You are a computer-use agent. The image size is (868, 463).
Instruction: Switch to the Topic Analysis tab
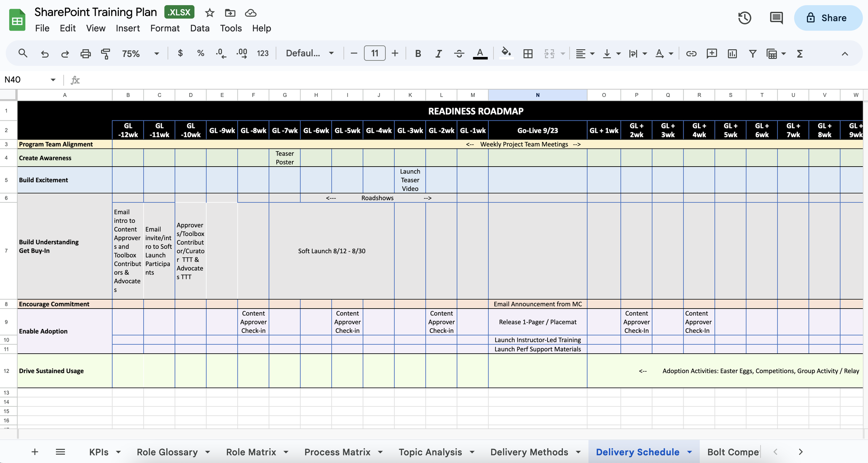coord(430,452)
